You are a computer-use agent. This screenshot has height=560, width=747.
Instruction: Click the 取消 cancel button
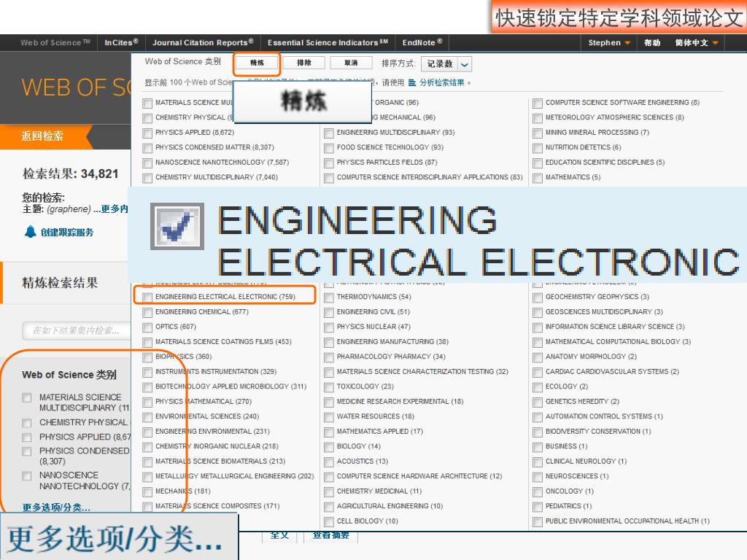pos(351,63)
